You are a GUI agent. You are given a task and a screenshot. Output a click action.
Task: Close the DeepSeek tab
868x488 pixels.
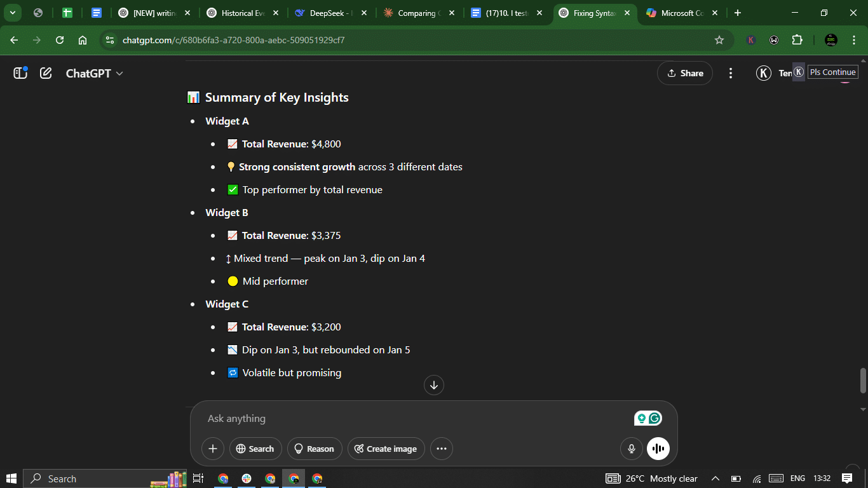(x=363, y=13)
